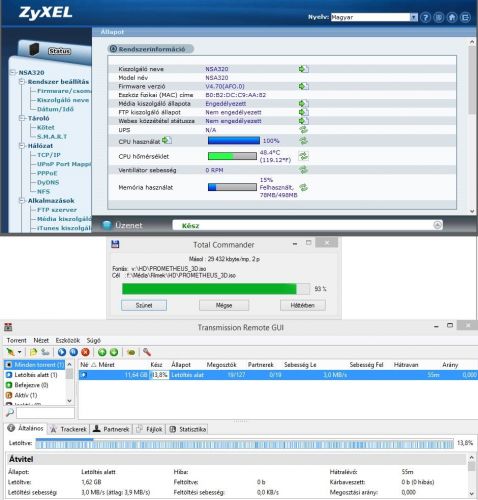Open the Kiszolgáló neve tree item
Image resolution: width=478 pixels, height=500 pixels.
63,100
